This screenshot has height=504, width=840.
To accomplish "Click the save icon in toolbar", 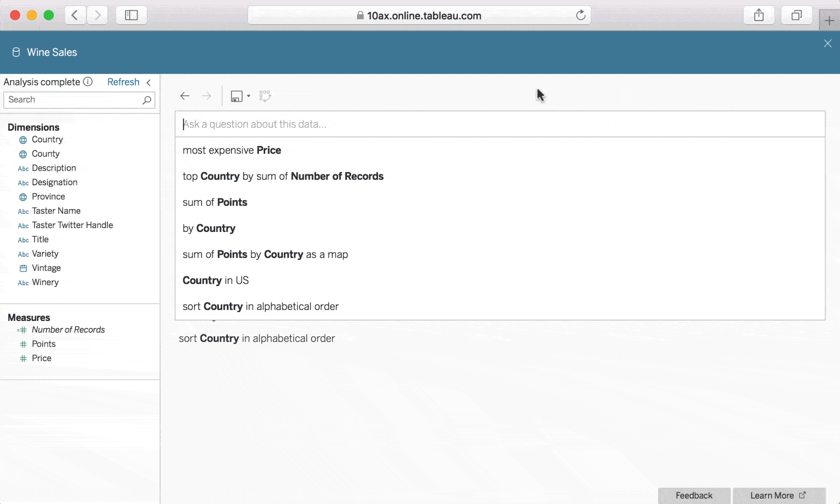I will coord(237,97).
